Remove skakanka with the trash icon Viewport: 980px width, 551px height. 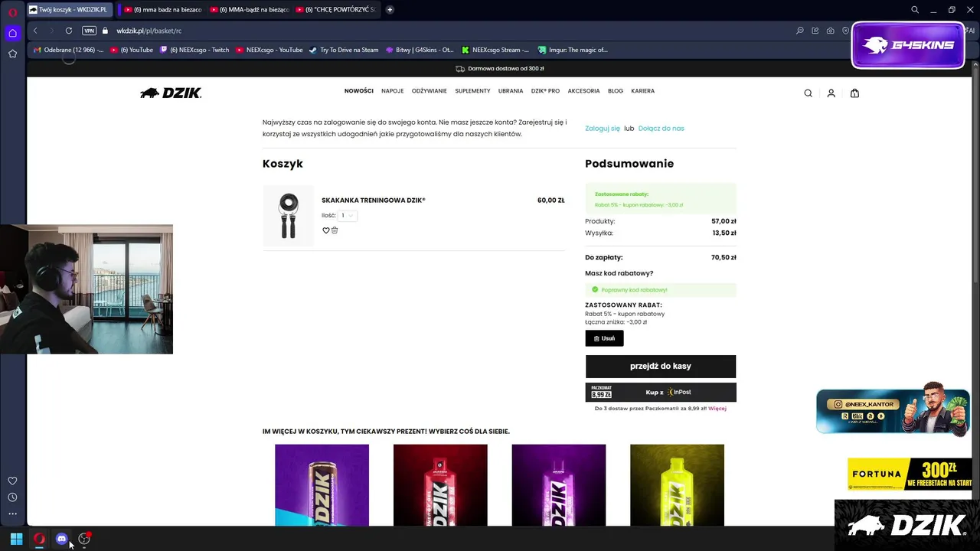coord(335,230)
